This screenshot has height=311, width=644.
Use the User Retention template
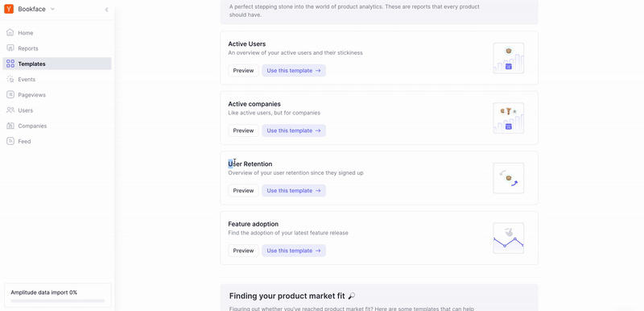coord(294,190)
